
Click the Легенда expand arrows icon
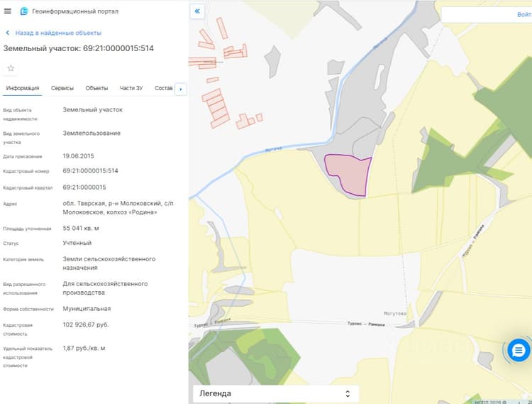348,393
